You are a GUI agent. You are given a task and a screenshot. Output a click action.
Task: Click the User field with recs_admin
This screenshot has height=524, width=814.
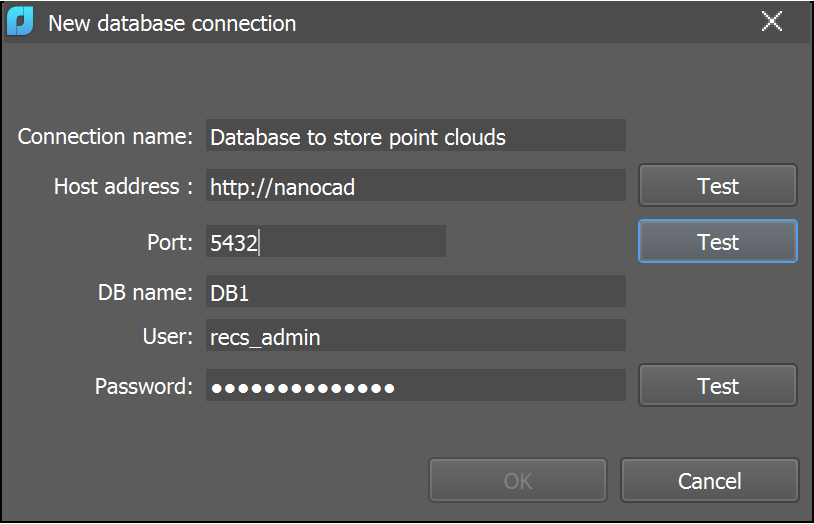pyautogui.click(x=415, y=337)
